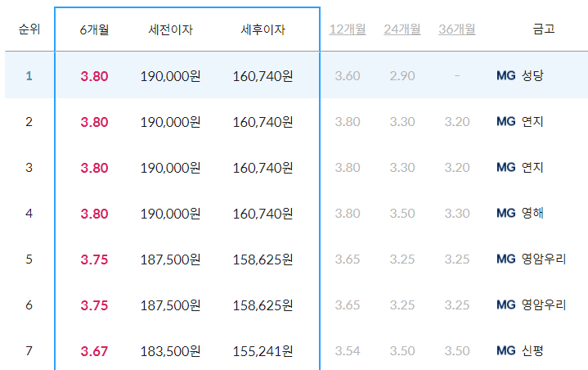Open MG 영암우리 in the rank 5 row

coord(531,259)
